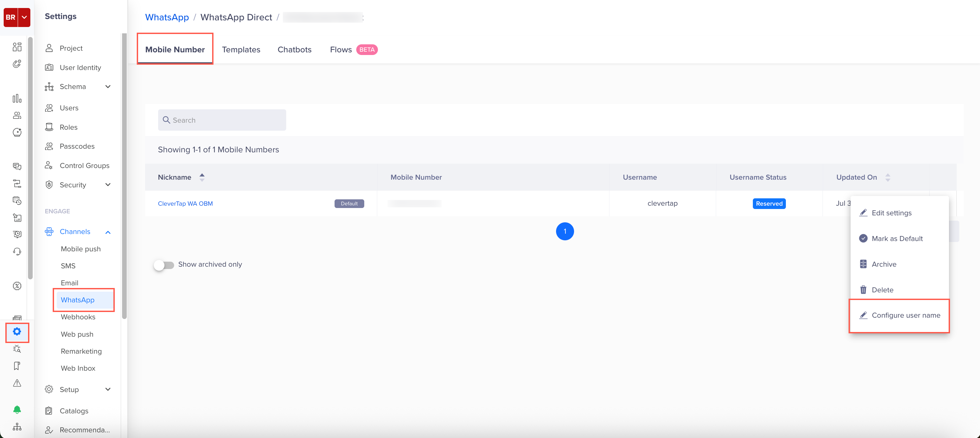Screen dimensions: 980x438
Task: Open the Chatbots tab
Action: tap(295, 49)
